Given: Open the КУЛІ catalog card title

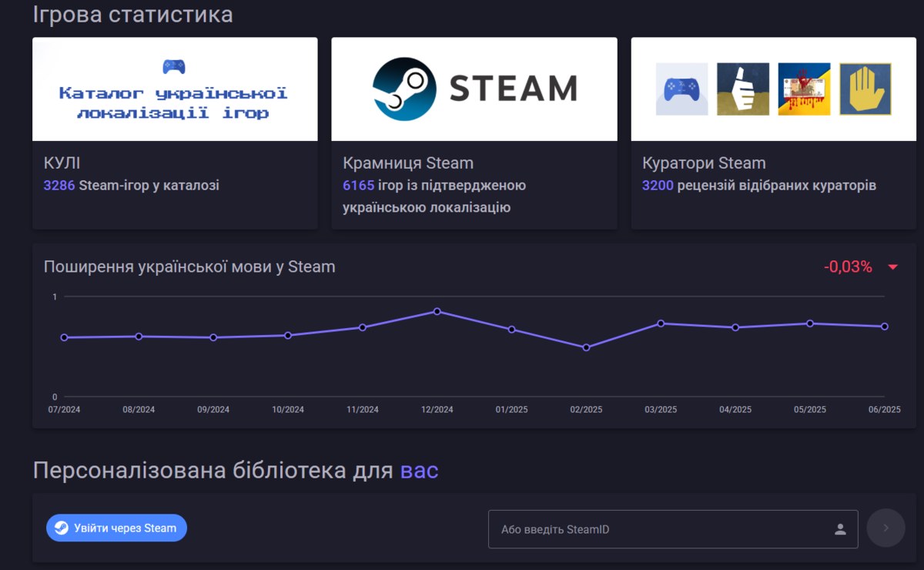Looking at the screenshot, I should click(x=62, y=163).
